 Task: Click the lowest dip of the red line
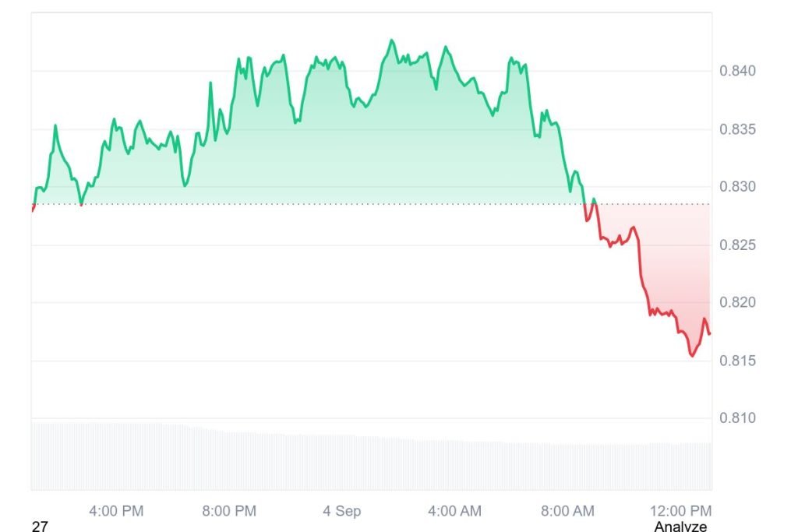[691, 355]
